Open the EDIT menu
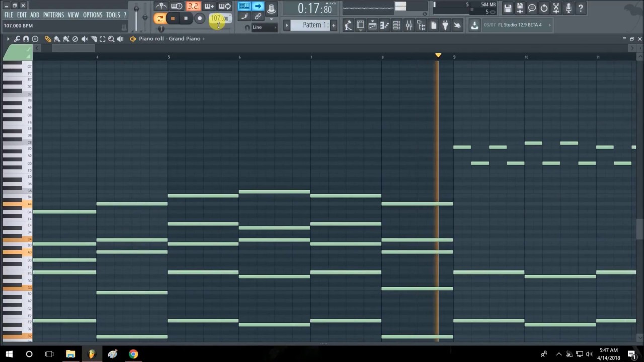 [x=22, y=15]
